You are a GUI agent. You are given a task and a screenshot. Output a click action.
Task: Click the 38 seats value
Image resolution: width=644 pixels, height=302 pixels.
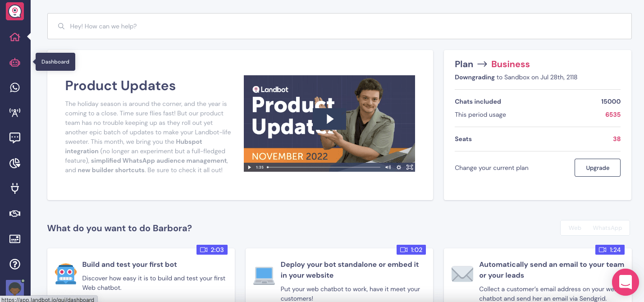[x=617, y=139]
